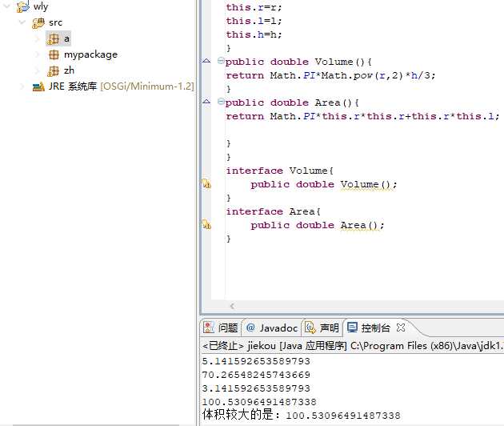Click underlined Area() in interface Area
Viewport: 504px width, 426px height.
359,225
